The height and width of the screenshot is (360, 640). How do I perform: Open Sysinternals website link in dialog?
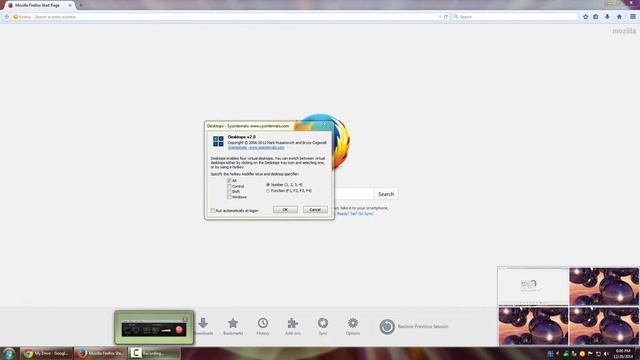pos(256,147)
